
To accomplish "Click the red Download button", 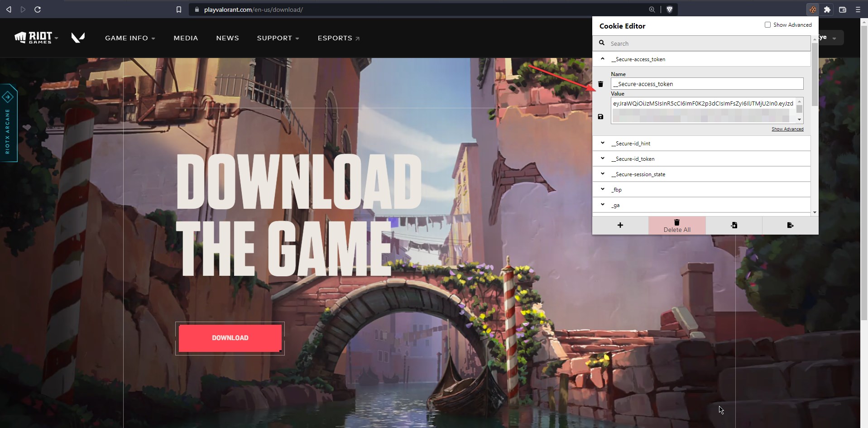I will pos(230,338).
